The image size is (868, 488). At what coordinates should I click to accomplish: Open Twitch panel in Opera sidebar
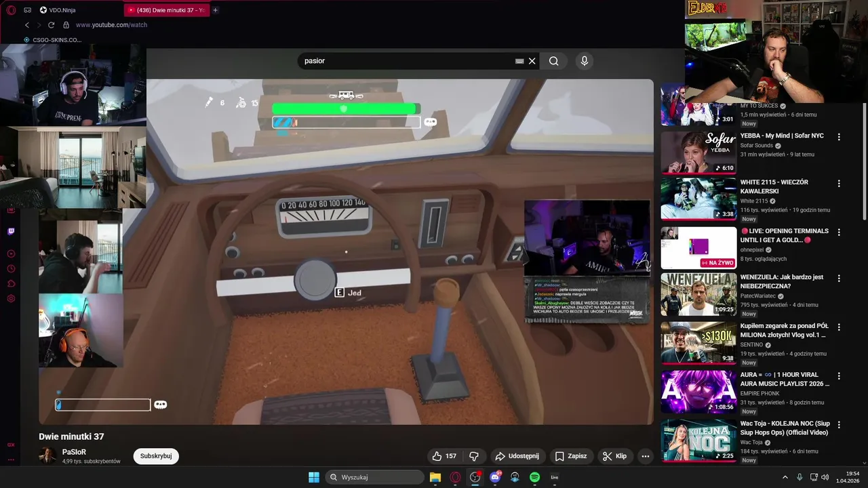click(x=11, y=232)
